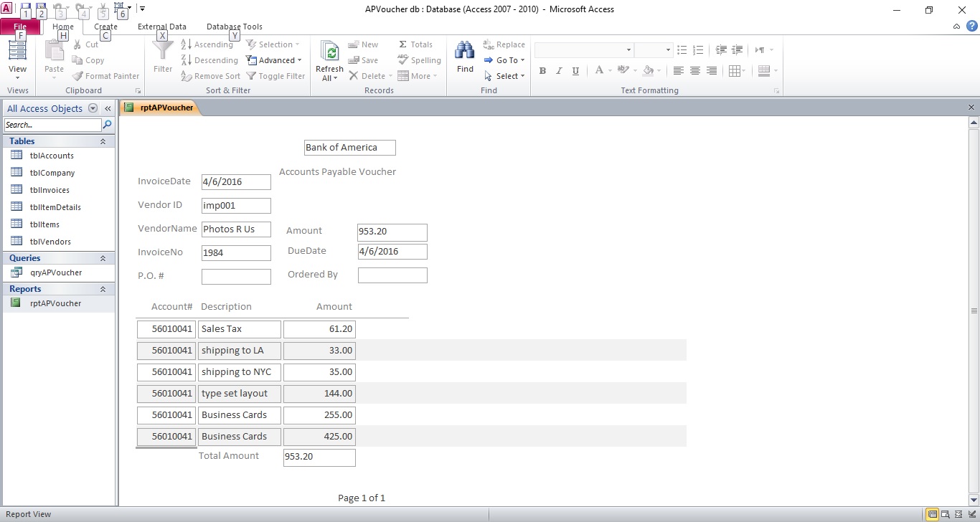Switch to Layout View from status bar

[x=958, y=514]
